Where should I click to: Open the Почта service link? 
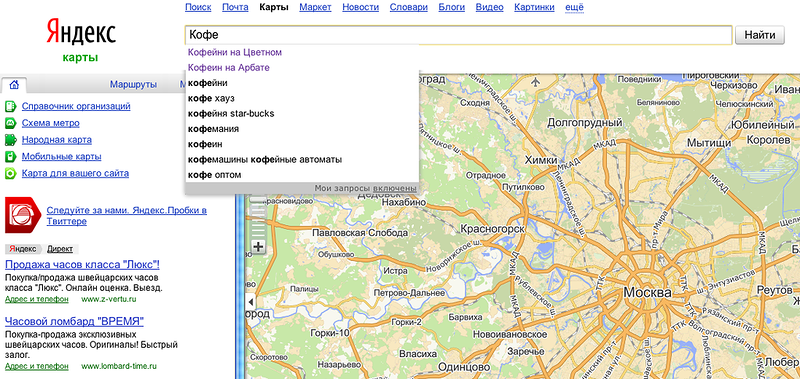[235, 7]
